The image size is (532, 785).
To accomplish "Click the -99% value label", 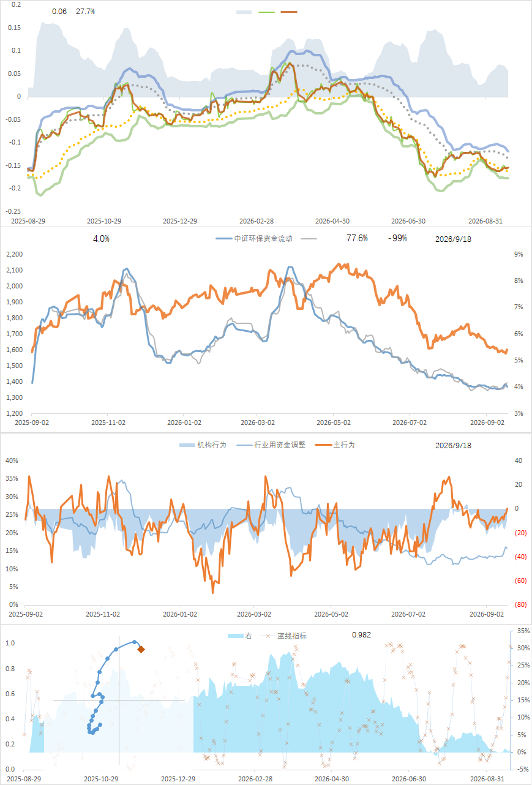I will [397, 238].
